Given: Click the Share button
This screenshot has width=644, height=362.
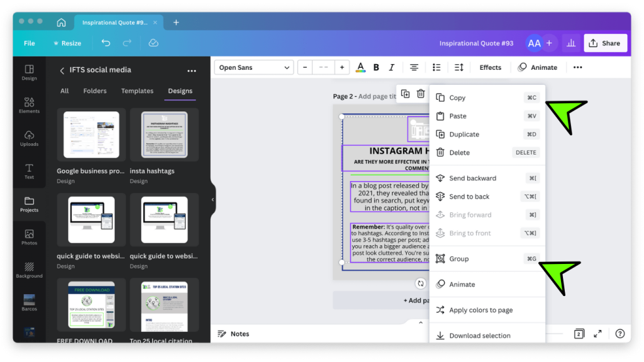Looking at the screenshot, I should coord(606,43).
